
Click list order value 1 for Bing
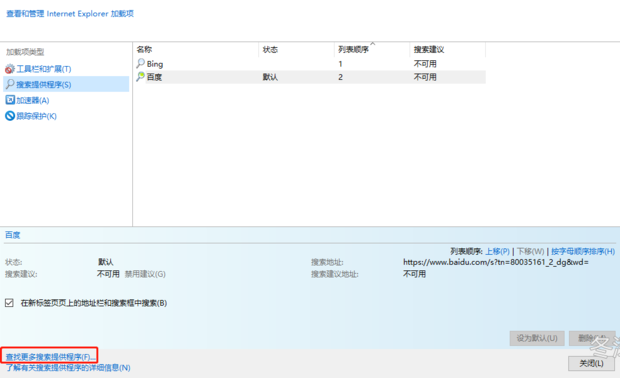tap(340, 64)
